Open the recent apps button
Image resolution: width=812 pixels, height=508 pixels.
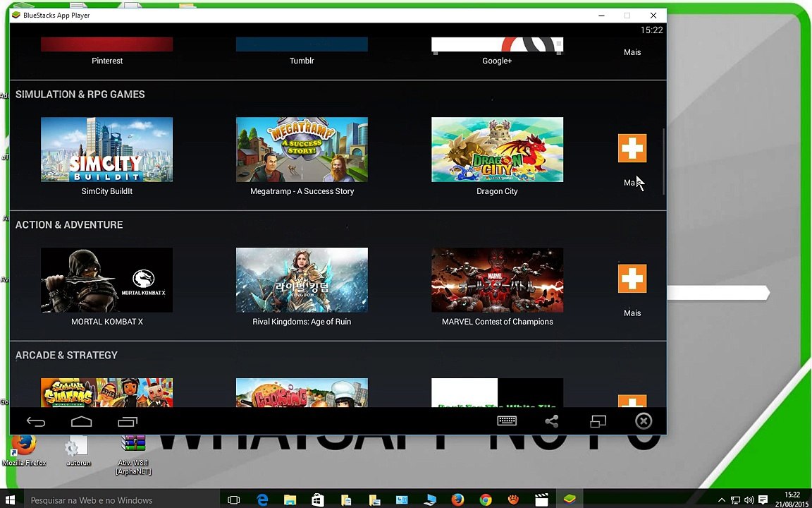coord(128,422)
